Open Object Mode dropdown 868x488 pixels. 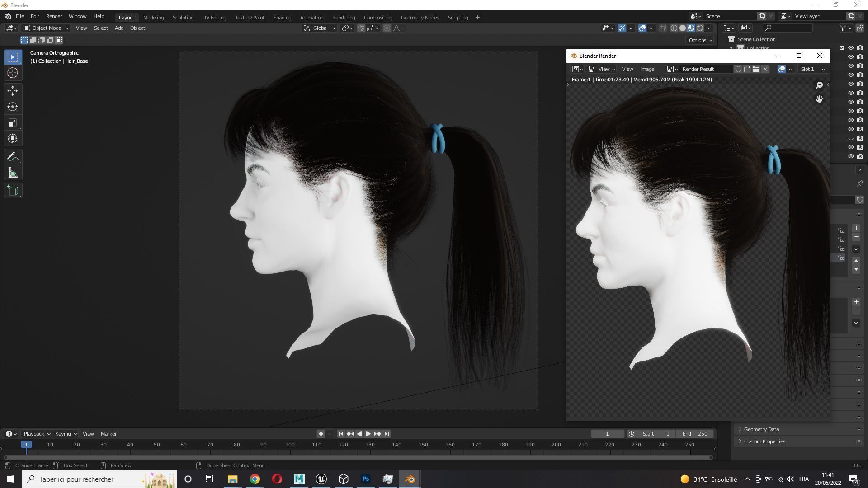[x=46, y=28]
